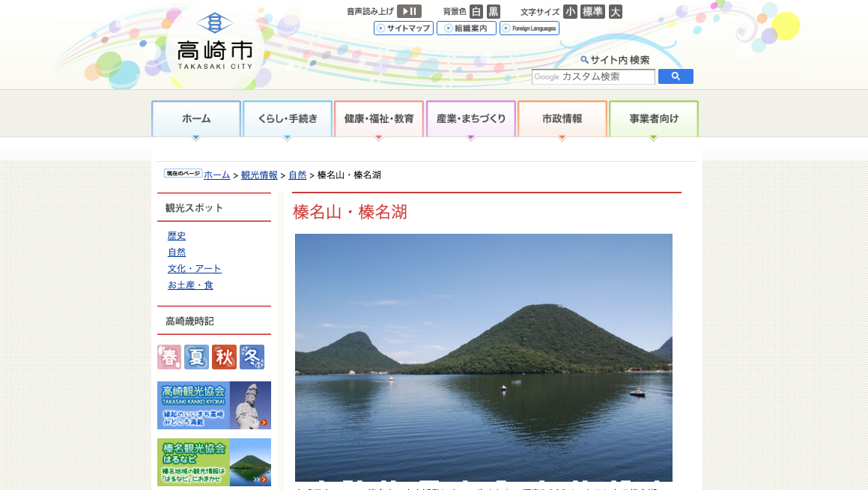Open the 事業者向け navigation tab

pos(653,118)
